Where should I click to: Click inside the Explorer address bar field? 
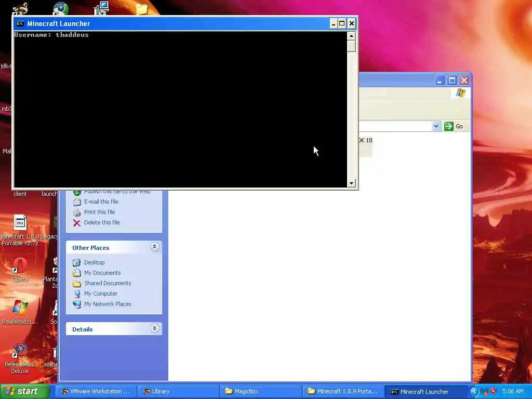[x=395, y=126]
